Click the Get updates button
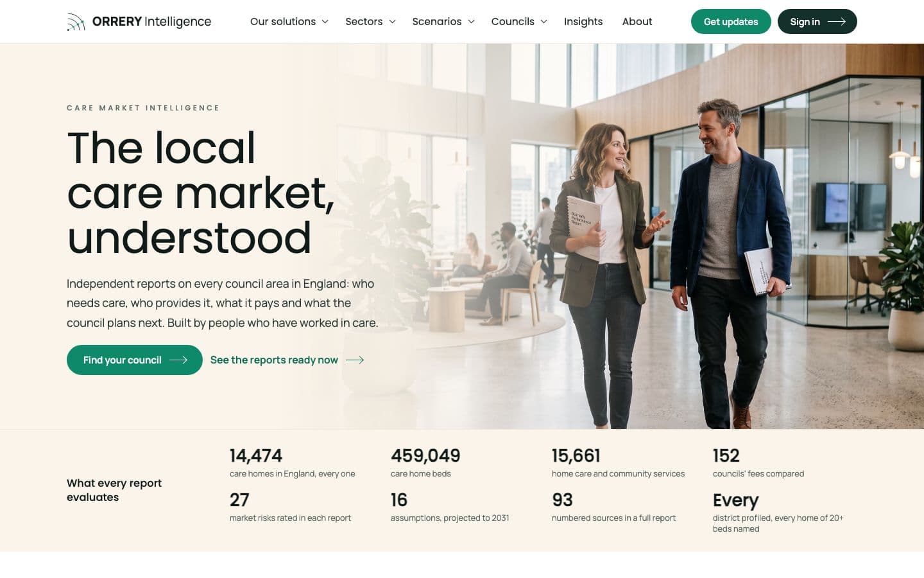The image size is (924, 578). coord(731,22)
